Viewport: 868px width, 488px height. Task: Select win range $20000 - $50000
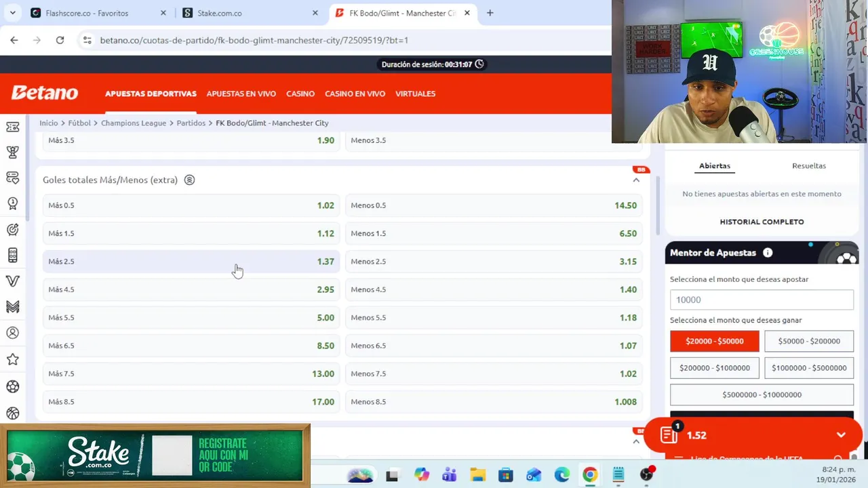tap(714, 341)
